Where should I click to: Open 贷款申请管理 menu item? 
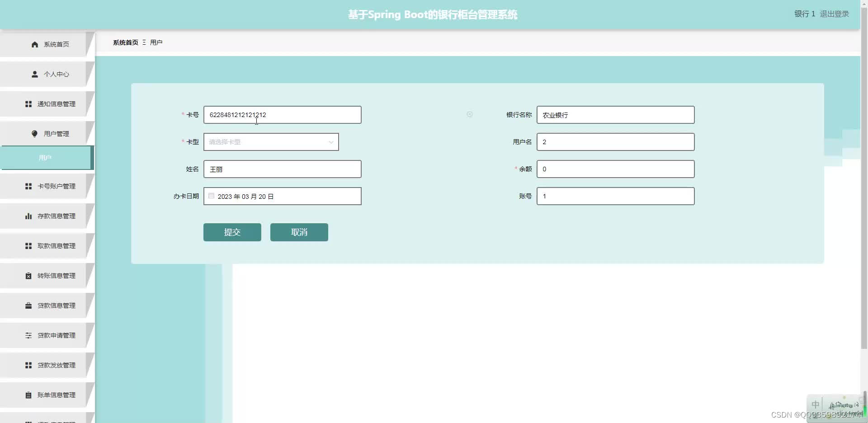click(x=47, y=335)
